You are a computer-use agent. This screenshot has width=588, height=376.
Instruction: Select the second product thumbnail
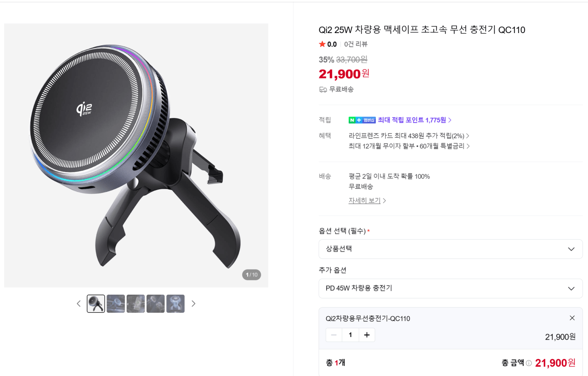tap(116, 303)
